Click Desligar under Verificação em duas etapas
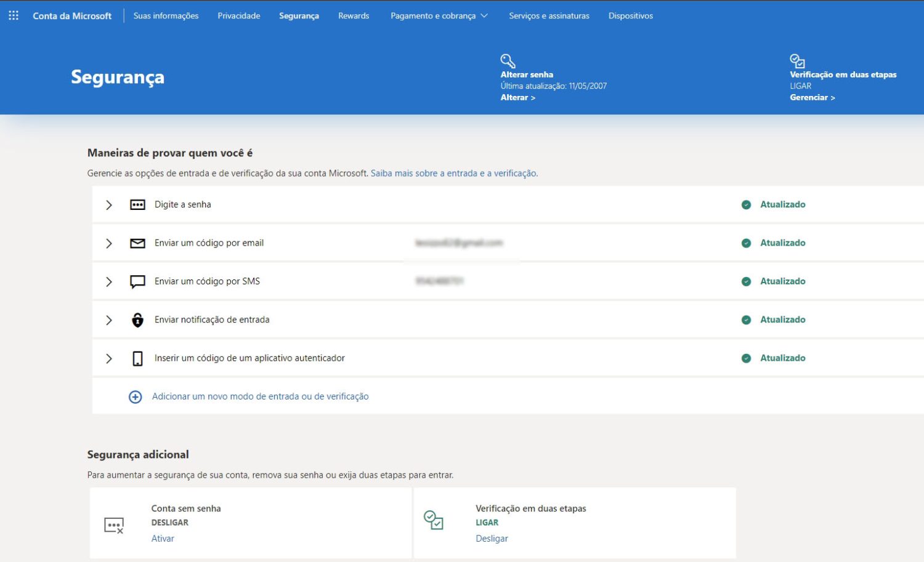924x562 pixels. 492,539
